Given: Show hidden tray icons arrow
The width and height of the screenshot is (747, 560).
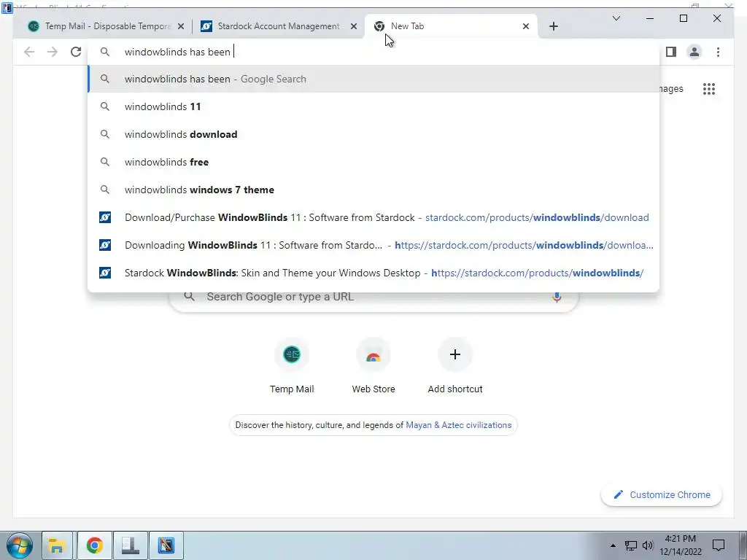Looking at the screenshot, I should (x=613, y=545).
